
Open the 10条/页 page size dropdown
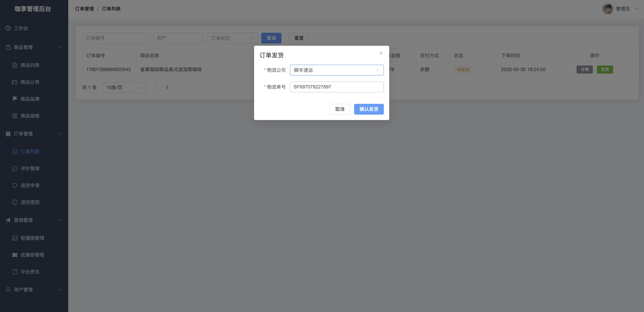pos(124,87)
